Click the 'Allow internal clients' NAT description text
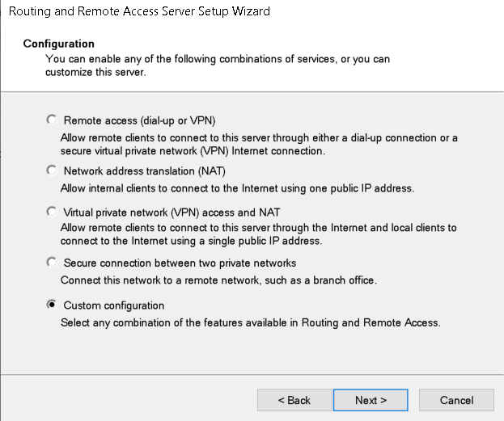The width and height of the screenshot is (504, 421). (237, 188)
